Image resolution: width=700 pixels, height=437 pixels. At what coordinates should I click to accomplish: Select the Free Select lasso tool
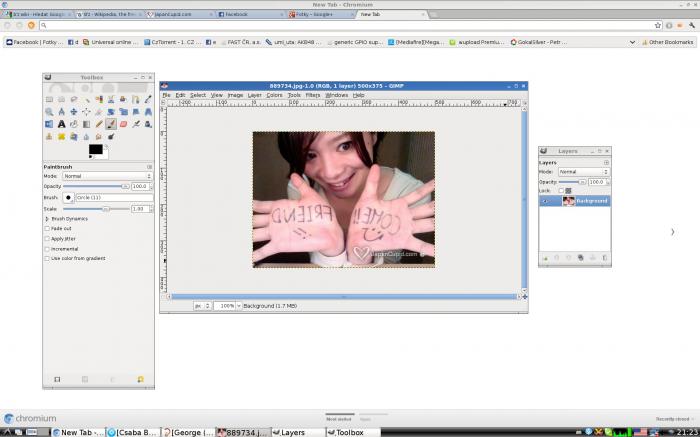[74, 99]
